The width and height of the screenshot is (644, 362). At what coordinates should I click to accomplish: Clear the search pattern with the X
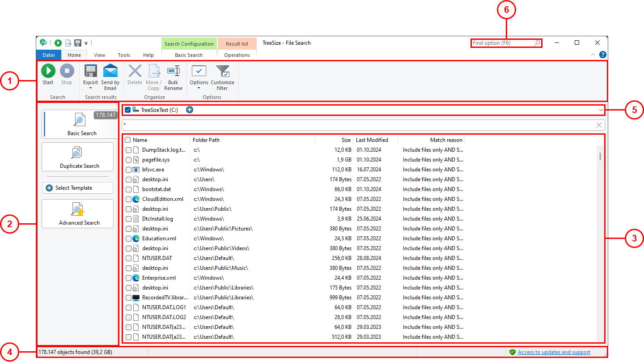click(599, 125)
